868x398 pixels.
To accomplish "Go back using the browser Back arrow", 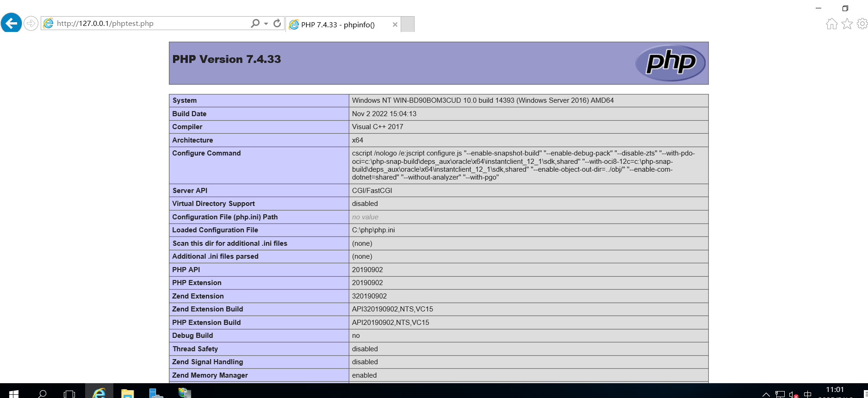I will 11,23.
